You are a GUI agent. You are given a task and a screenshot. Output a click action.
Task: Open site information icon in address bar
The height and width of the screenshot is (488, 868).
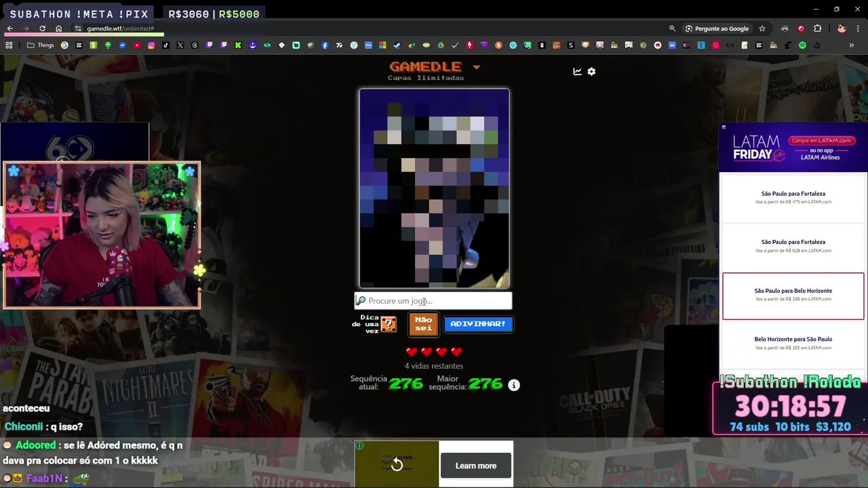click(78, 28)
